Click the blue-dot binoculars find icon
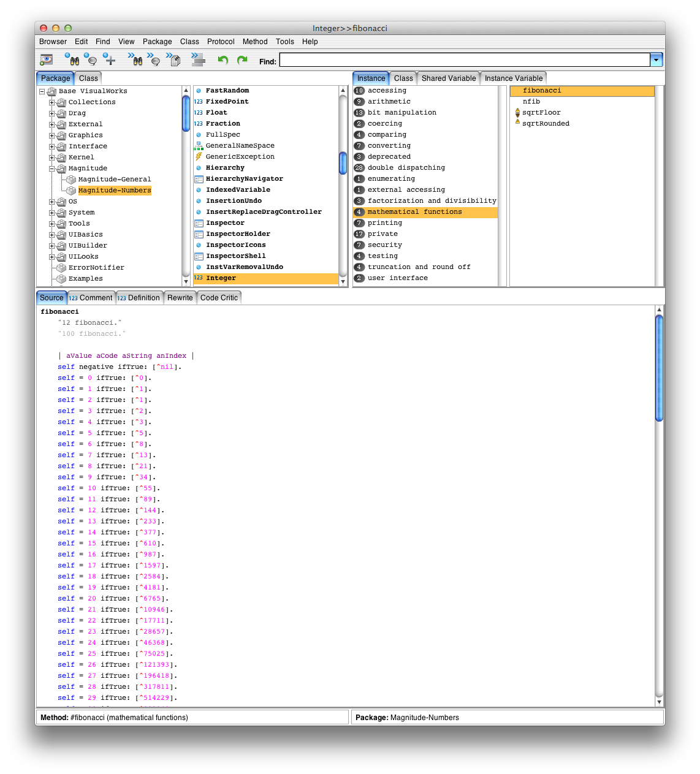The width and height of the screenshot is (700, 774). [x=72, y=59]
